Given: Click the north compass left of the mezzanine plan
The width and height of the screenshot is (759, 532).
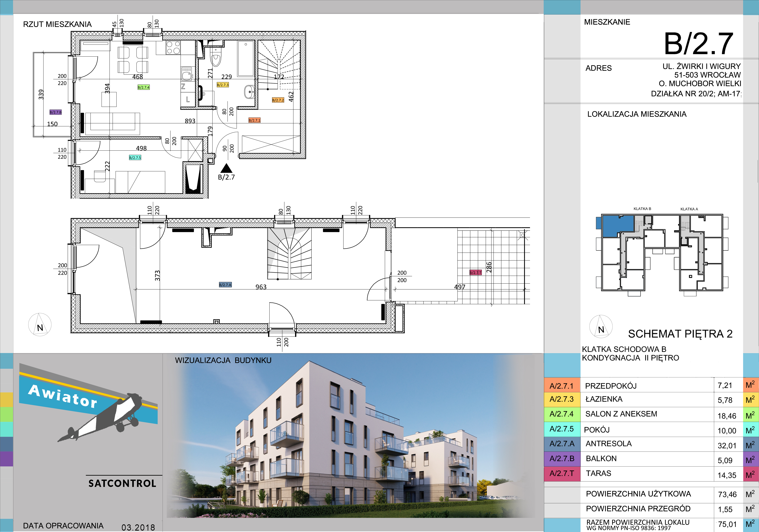Looking at the screenshot, I should click(40, 324).
